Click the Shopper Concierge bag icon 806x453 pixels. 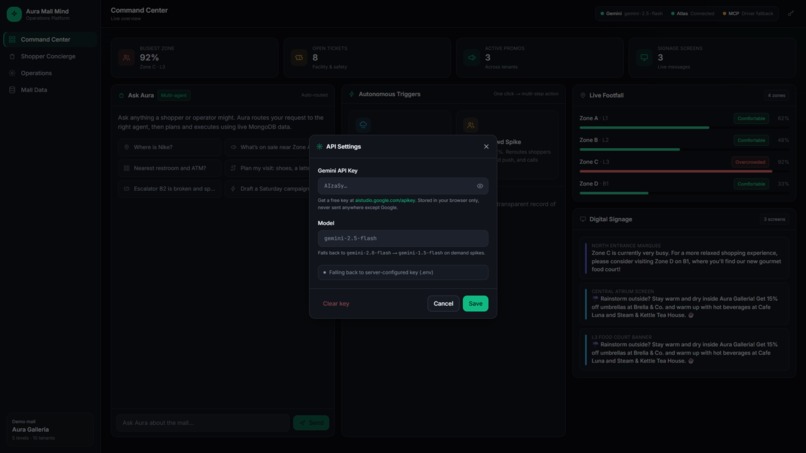click(x=12, y=57)
